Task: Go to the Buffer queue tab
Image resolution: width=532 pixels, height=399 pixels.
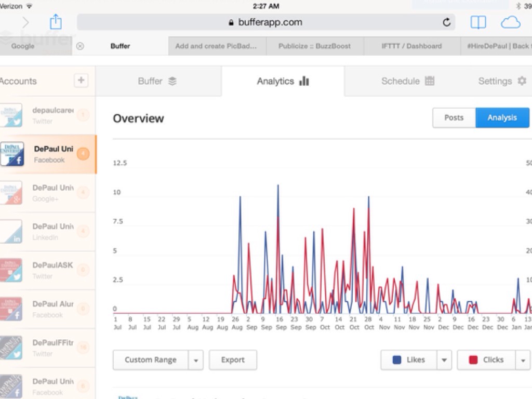Action: pyautogui.click(x=158, y=81)
